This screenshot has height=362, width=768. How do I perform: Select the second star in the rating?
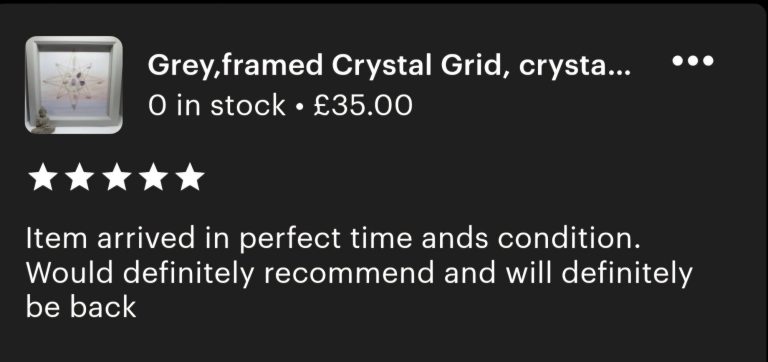tap(79, 177)
